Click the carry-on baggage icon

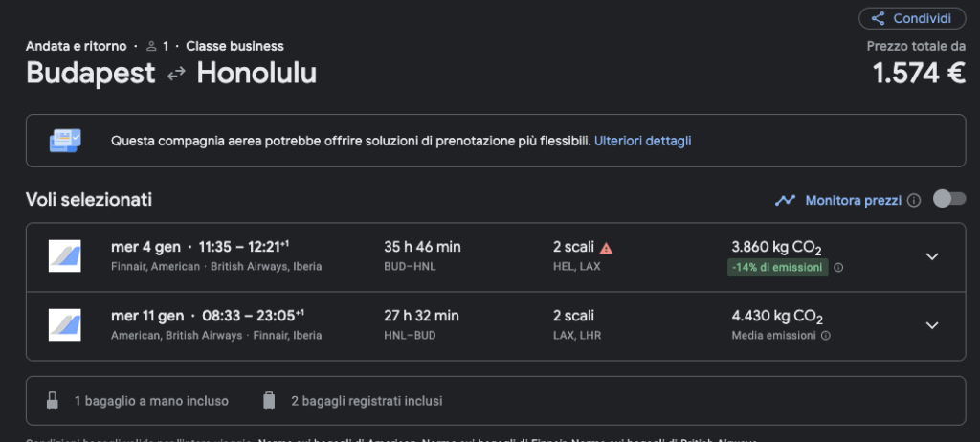[x=53, y=401]
